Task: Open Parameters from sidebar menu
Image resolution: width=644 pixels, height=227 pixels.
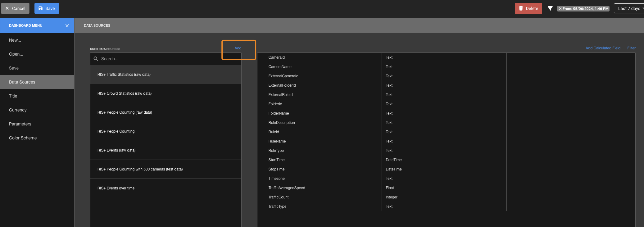Action: [x=20, y=124]
